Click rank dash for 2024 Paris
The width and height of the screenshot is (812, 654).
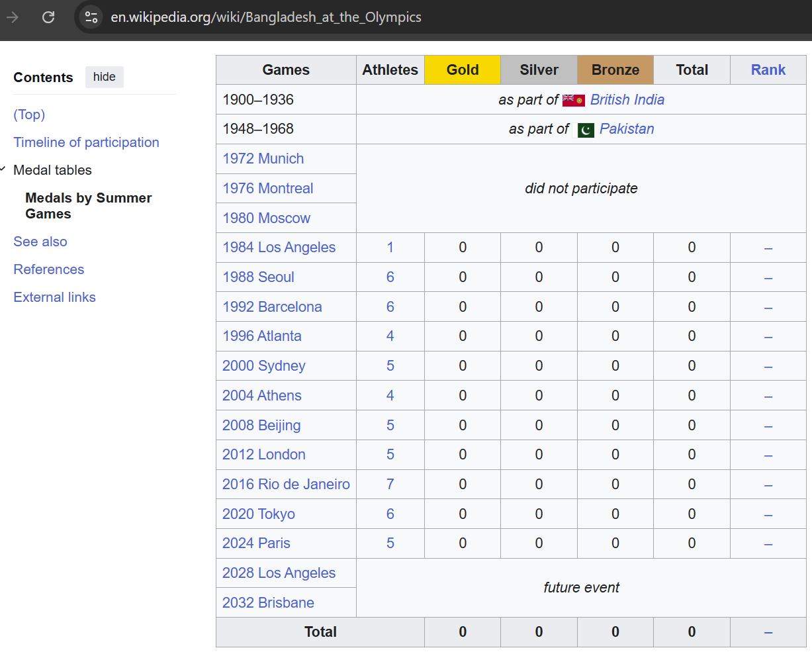click(768, 544)
